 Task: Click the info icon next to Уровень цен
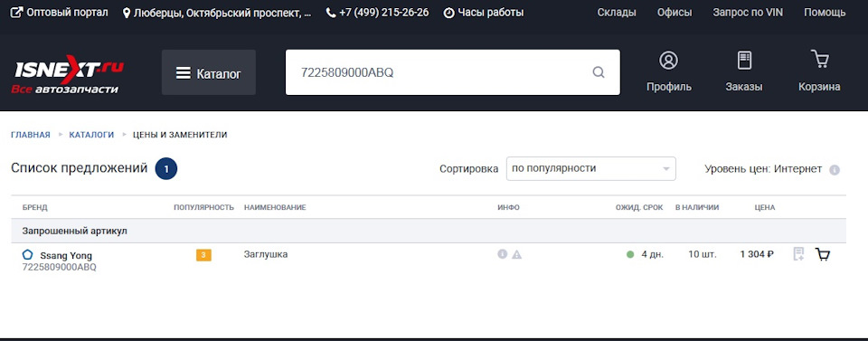point(835,170)
